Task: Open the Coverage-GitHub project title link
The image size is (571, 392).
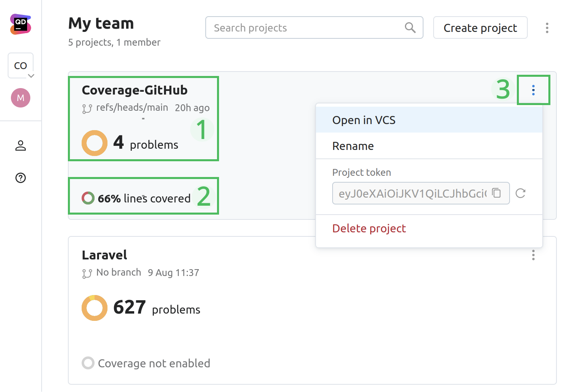Action: (135, 90)
